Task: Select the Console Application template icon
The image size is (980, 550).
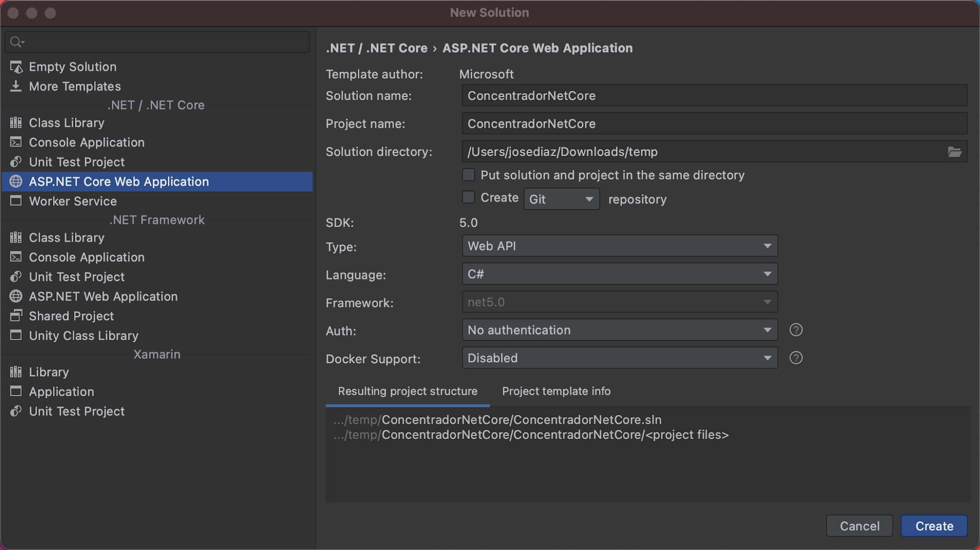Action: [x=15, y=142]
